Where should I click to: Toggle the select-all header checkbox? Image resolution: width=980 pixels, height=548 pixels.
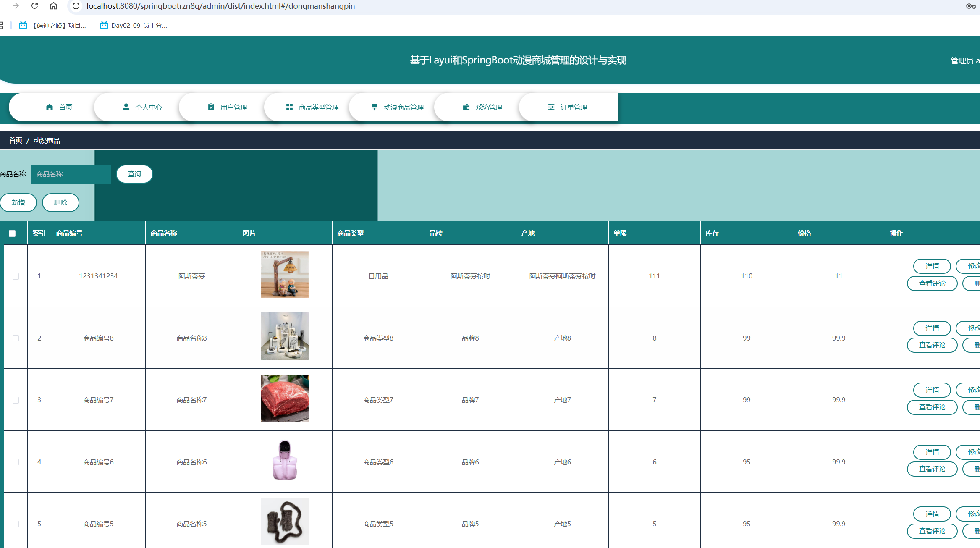tap(12, 233)
